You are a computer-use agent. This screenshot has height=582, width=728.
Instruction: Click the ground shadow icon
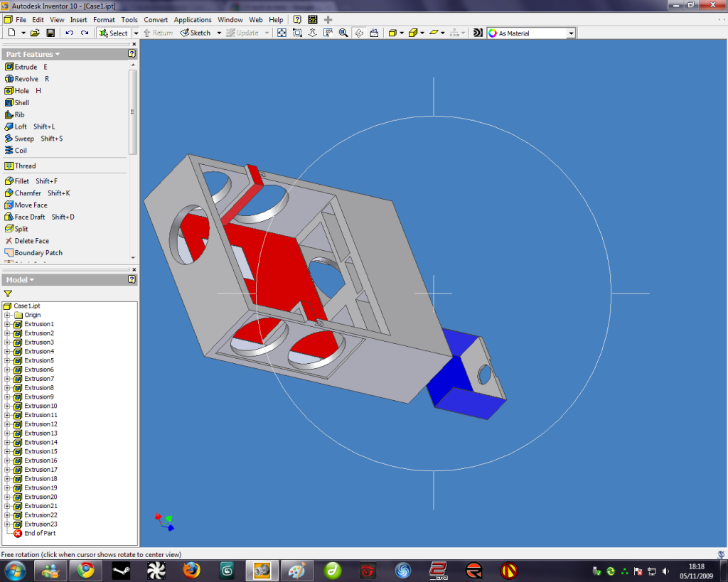[x=434, y=33]
